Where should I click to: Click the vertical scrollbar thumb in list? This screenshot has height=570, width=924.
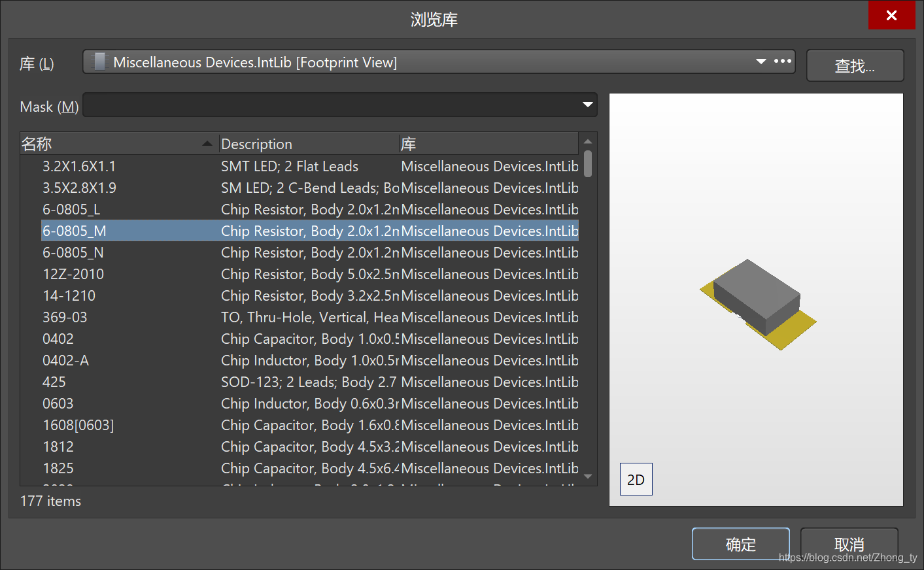coord(588,164)
